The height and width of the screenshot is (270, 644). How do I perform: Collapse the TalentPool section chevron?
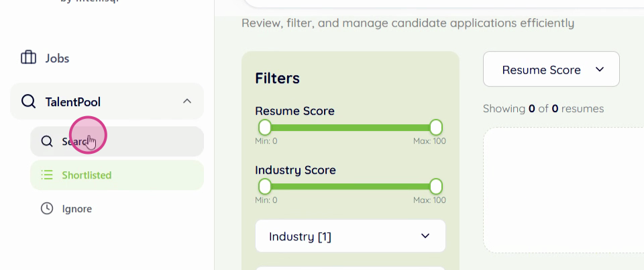coord(187,101)
